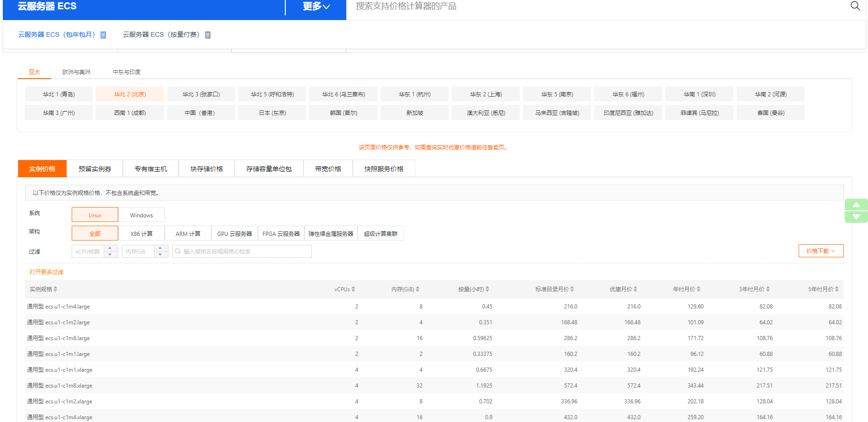
Task: Choose region 中国 (香港)
Action: pos(201,113)
